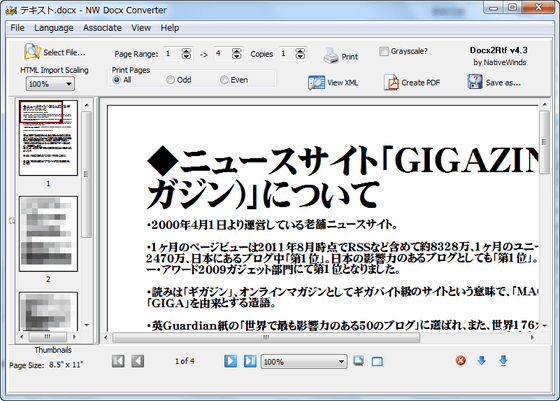Click the Page Range end field
560x401 pixels.
(222, 54)
